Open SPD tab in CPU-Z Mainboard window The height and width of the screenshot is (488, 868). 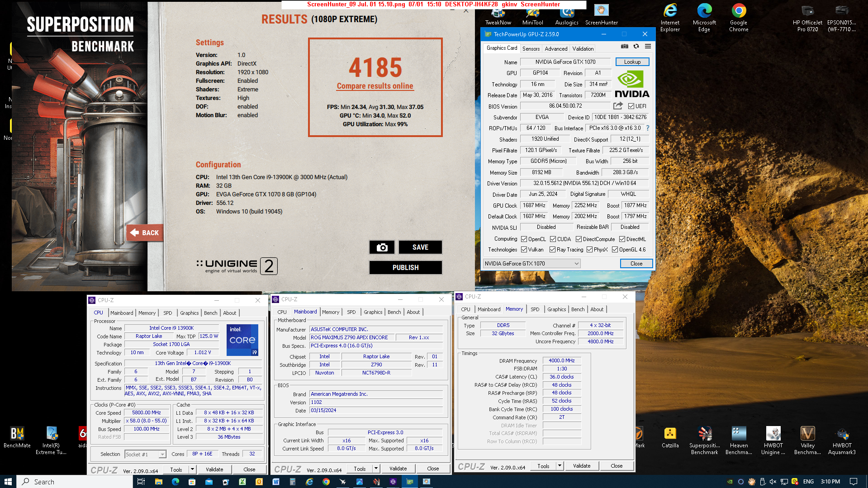pyautogui.click(x=351, y=312)
